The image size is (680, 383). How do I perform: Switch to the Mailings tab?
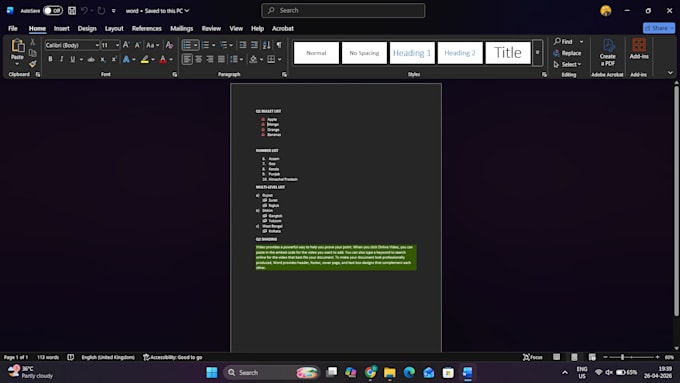(x=181, y=28)
